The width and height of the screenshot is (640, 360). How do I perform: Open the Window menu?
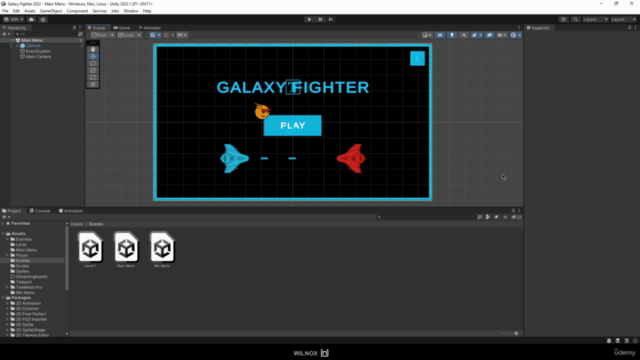(x=131, y=11)
